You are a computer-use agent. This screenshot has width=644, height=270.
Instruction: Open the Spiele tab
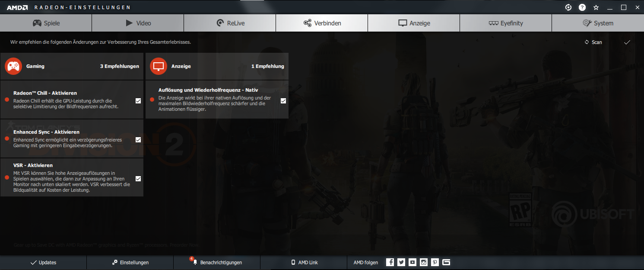coord(46,23)
